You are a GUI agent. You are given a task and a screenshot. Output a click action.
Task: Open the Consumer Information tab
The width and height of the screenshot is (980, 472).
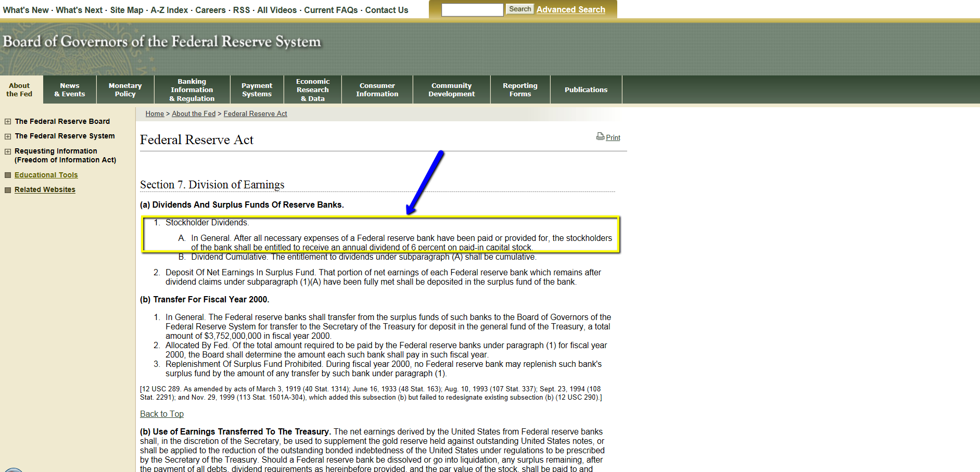click(377, 90)
